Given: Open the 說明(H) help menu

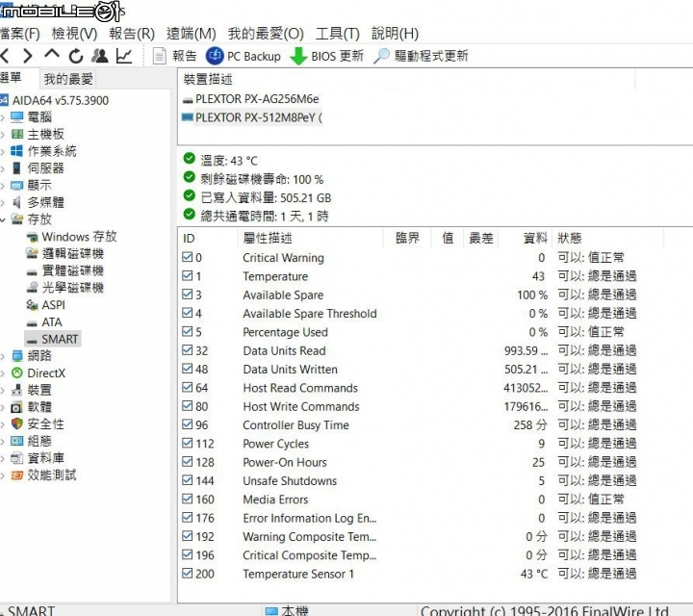Looking at the screenshot, I should point(396,33).
